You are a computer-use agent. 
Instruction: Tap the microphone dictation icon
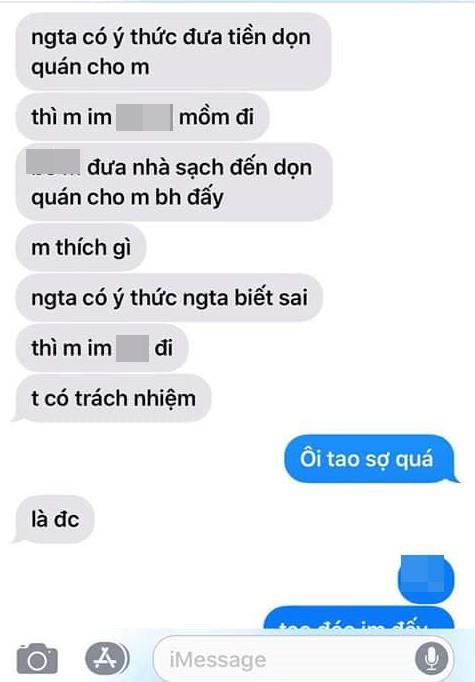click(x=432, y=659)
